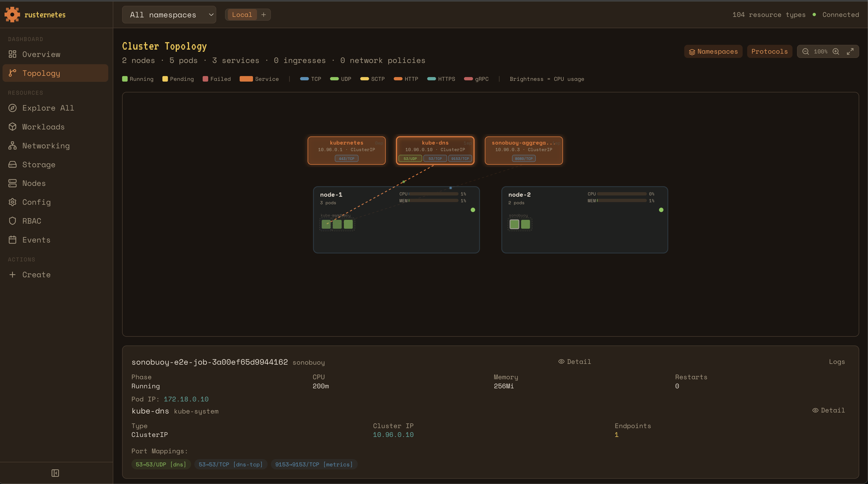Click the first green pod square on node-2
Image resolution: width=868 pixels, height=484 pixels.
514,224
